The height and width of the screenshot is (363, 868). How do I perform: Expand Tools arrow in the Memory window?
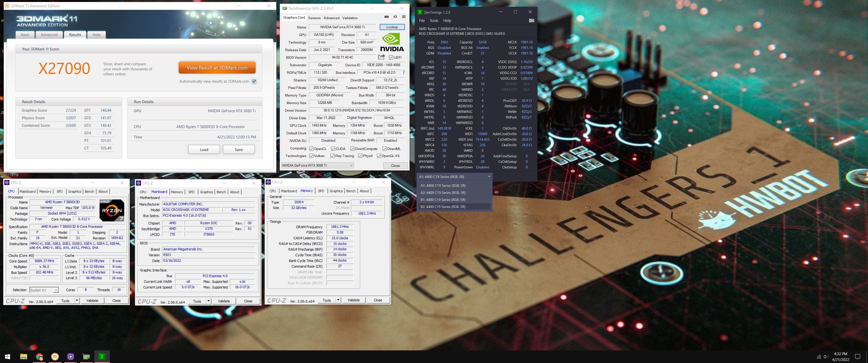pos(338,300)
